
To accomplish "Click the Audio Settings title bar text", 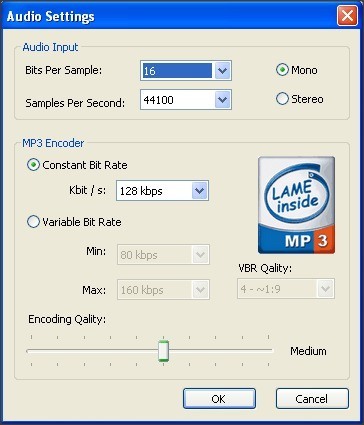I will (51, 16).
